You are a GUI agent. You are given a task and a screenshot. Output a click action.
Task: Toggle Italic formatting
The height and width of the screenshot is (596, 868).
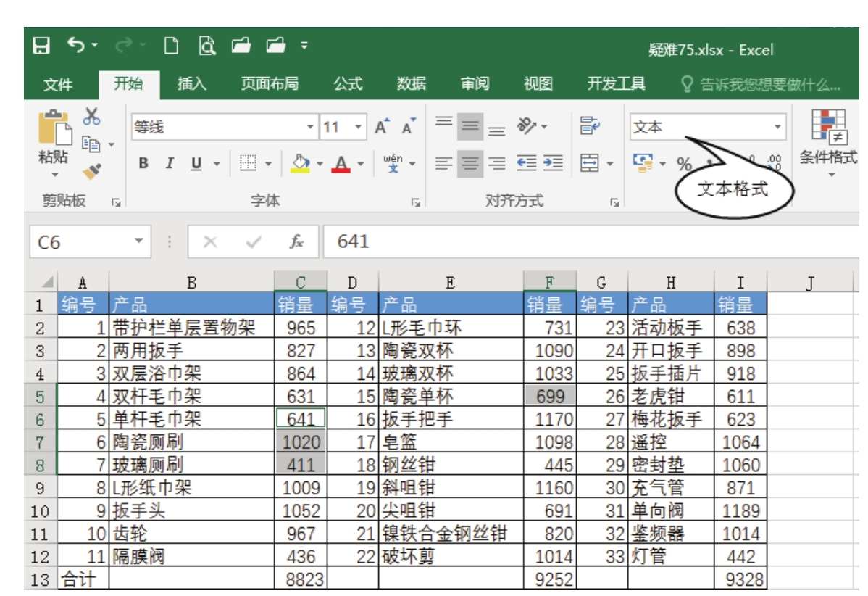(x=170, y=163)
